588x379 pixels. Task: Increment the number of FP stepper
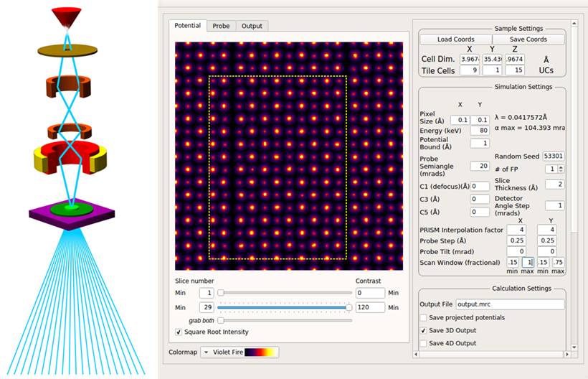click(x=561, y=167)
